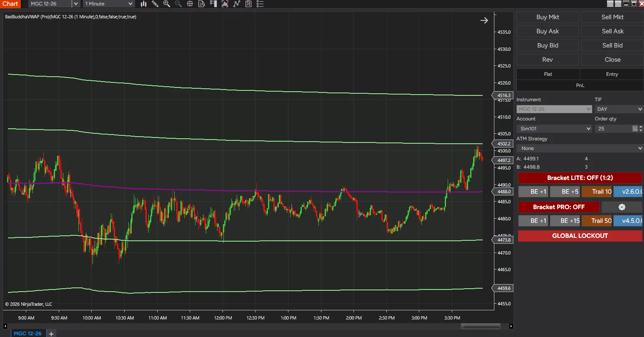Image resolution: width=644 pixels, height=337 pixels.
Task: Add a new chart tab with plus
Action: [51, 334]
